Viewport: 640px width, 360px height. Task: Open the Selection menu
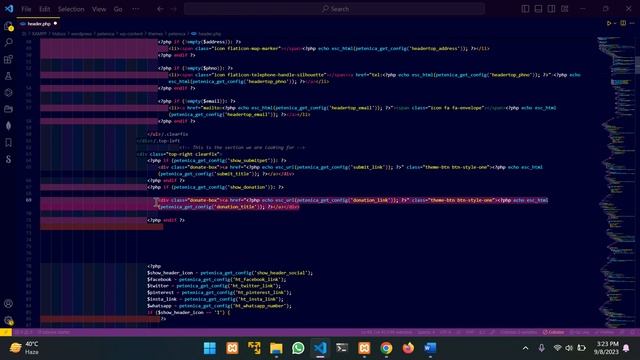click(x=71, y=9)
